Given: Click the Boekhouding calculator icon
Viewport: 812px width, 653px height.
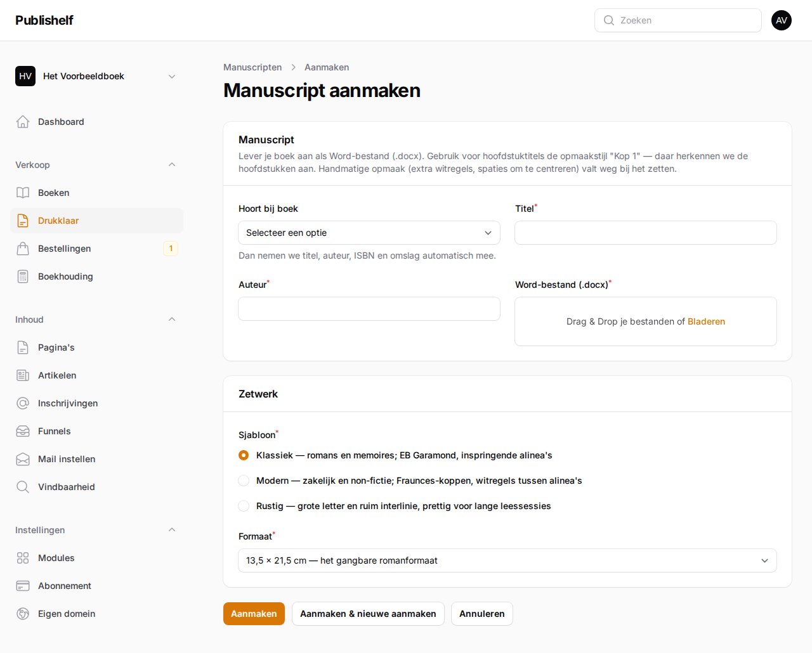Looking at the screenshot, I should 23,276.
